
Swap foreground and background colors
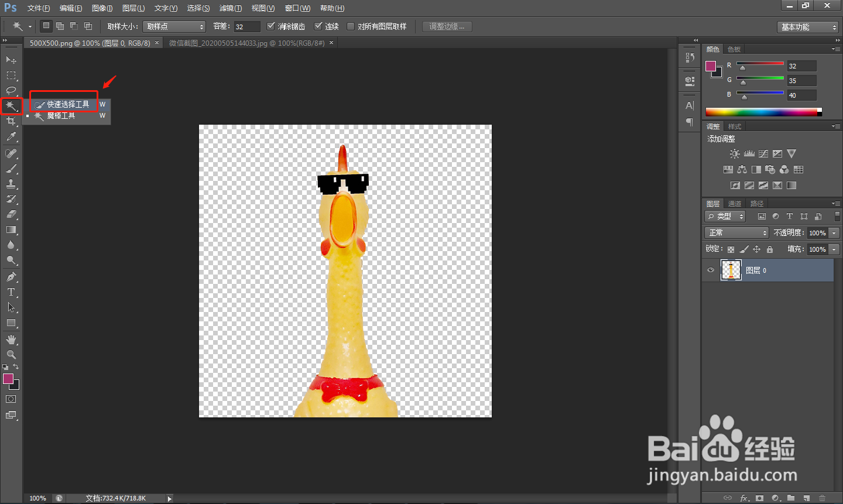16,366
